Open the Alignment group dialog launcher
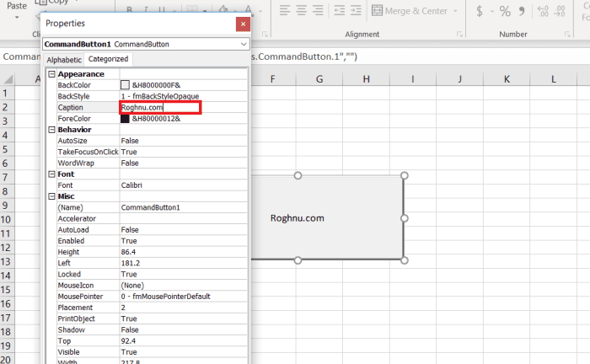590x364 pixels. click(459, 35)
